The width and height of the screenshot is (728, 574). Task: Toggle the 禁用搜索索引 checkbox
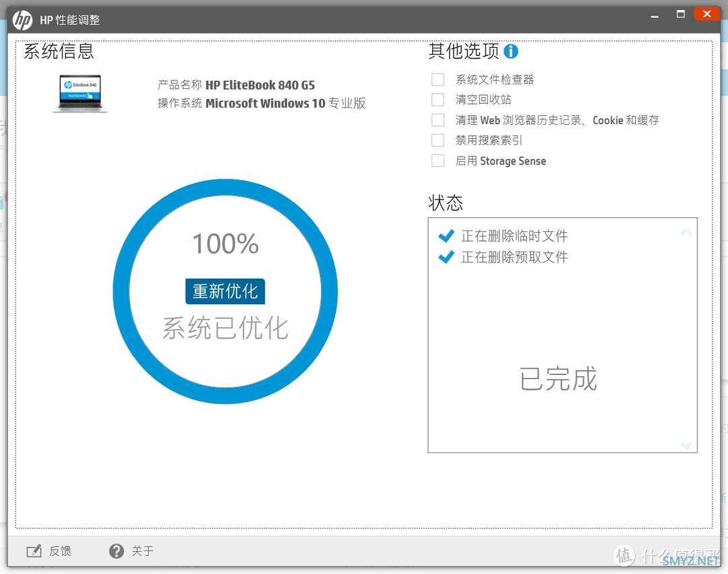click(x=438, y=140)
